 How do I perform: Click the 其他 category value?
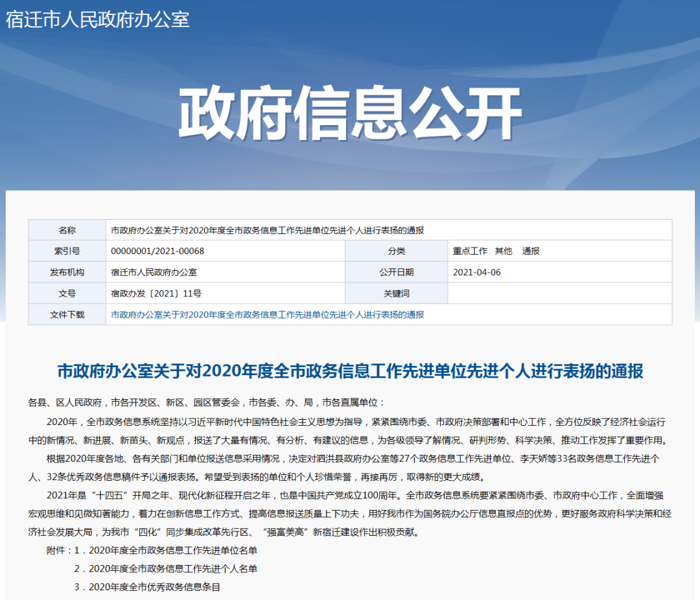click(504, 251)
